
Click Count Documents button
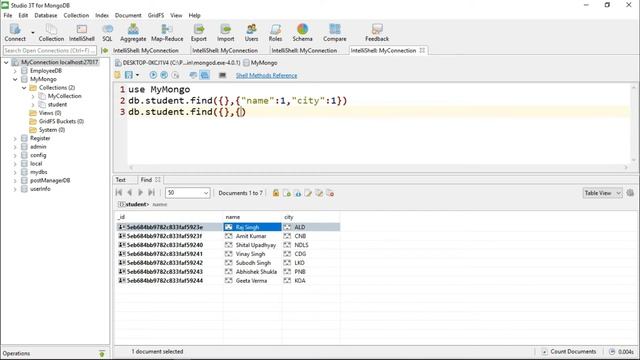[x=569, y=351]
